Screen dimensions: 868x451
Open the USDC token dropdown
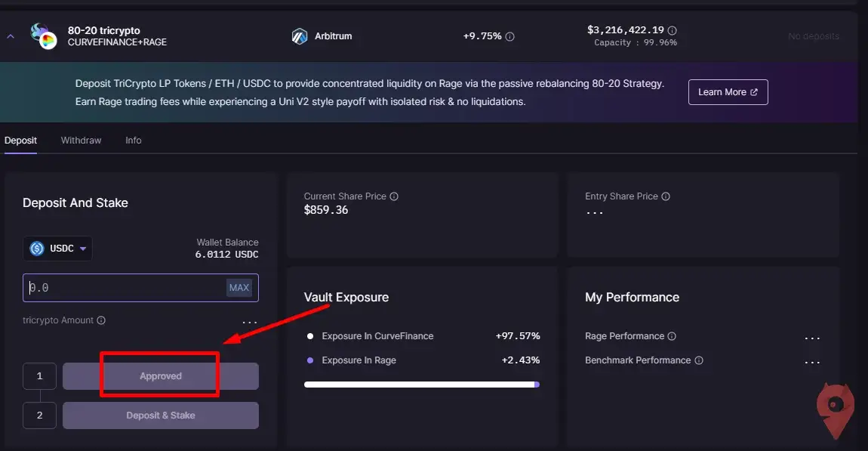pyautogui.click(x=57, y=249)
